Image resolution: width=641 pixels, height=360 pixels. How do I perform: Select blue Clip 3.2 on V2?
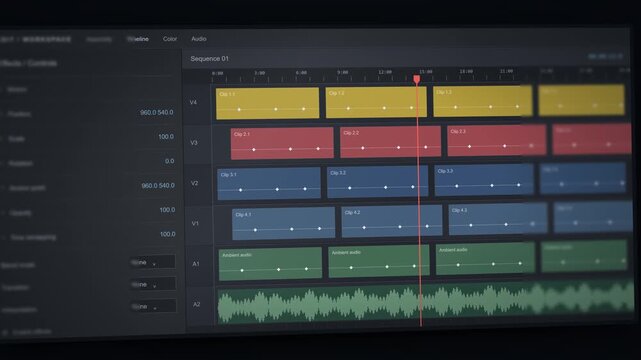tap(377, 181)
